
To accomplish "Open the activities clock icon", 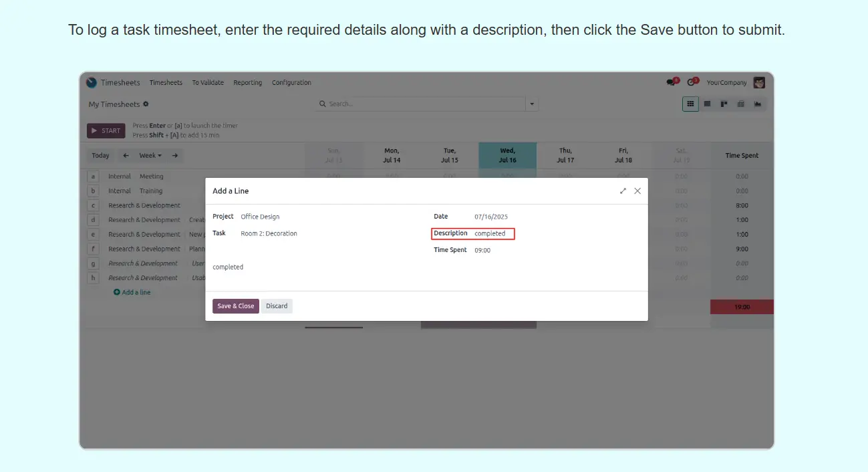I will pyautogui.click(x=692, y=82).
